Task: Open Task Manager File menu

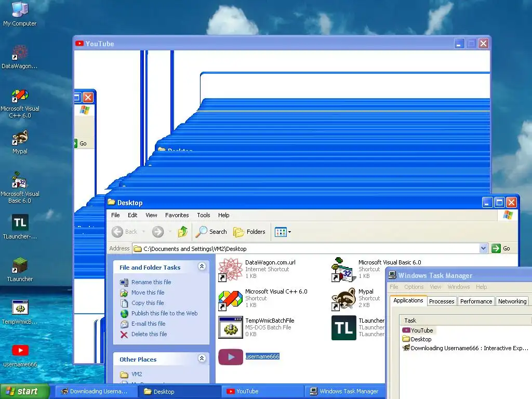Action: [394, 287]
